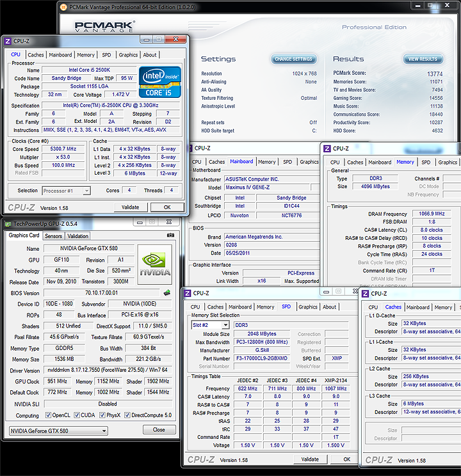
Task: Click the Gaming Score value 14556
Action: click(436, 98)
